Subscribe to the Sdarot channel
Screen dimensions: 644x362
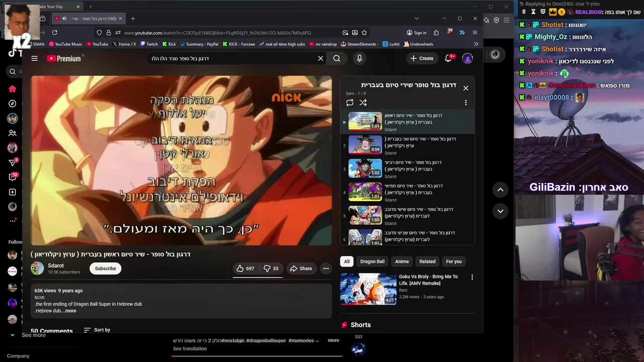click(x=106, y=268)
